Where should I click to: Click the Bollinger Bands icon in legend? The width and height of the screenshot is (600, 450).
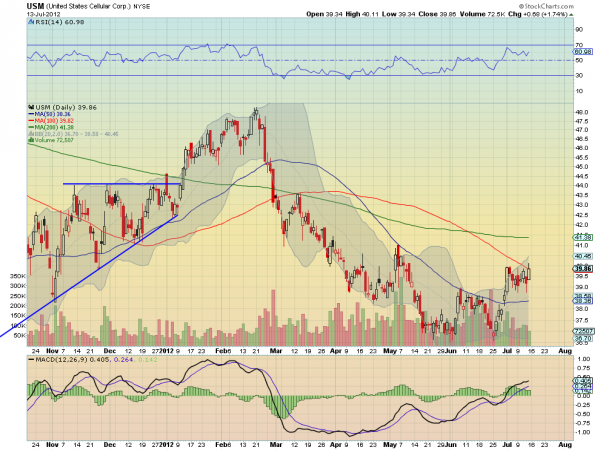[31, 134]
